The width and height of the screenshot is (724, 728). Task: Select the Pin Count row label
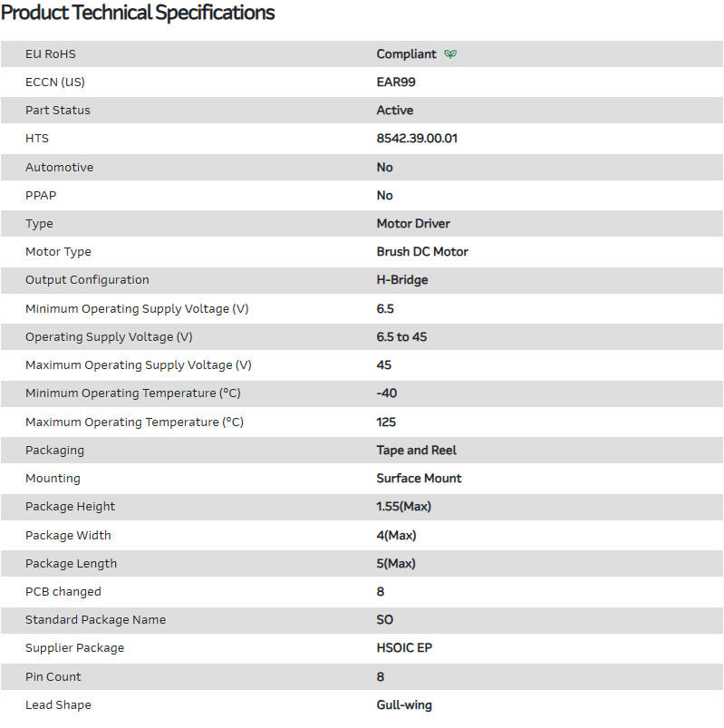pos(53,677)
